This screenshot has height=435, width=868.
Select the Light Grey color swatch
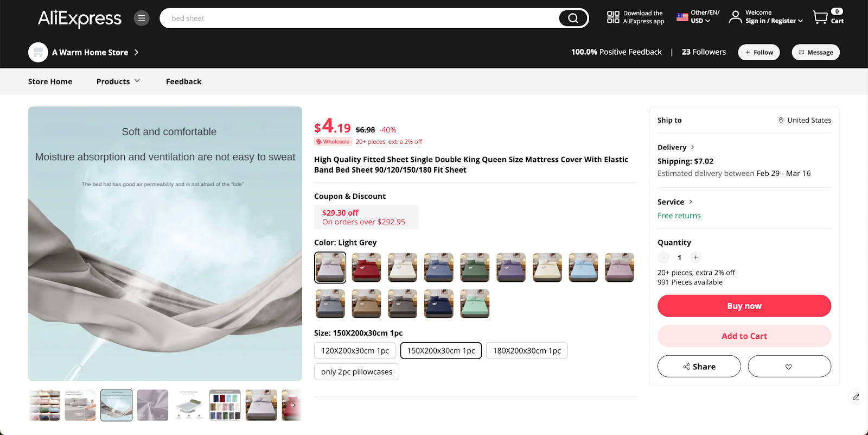330,267
